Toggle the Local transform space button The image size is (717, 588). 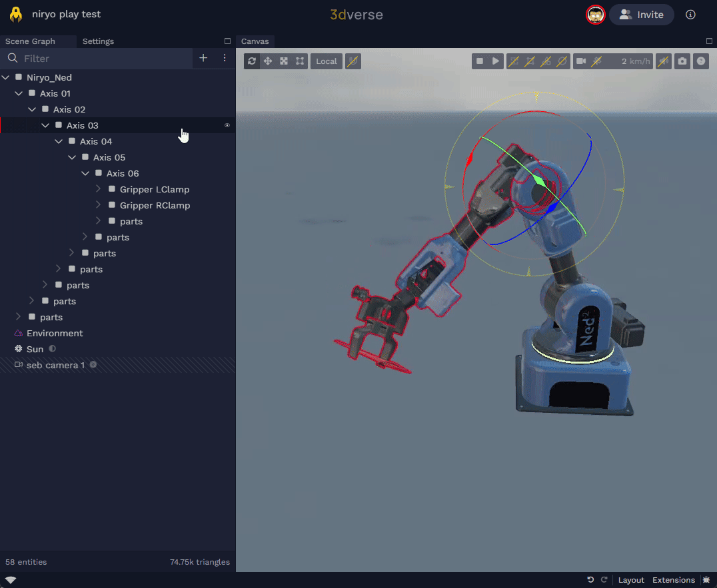click(327, 61)
